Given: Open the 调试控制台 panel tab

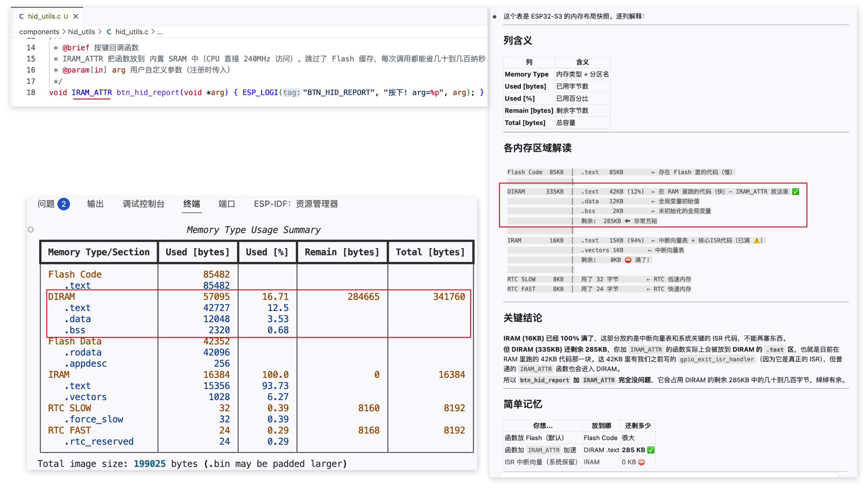Looking at the screenshot, I should 143,204.
